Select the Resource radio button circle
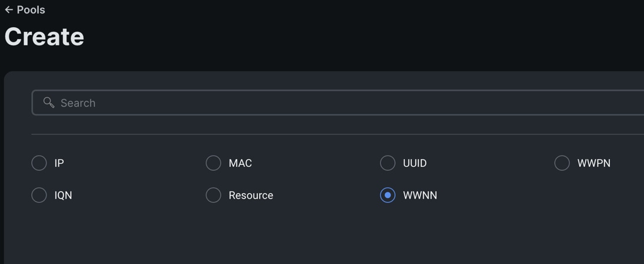The image size is (644, 264). click(214, 195)
